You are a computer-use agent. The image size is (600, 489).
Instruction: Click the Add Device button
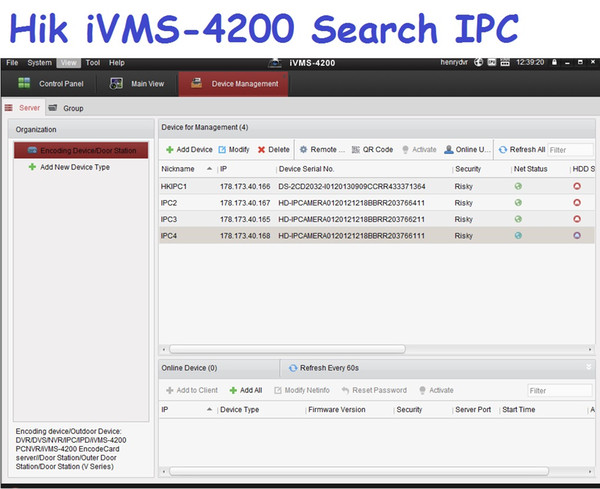[x=189, y=150]
